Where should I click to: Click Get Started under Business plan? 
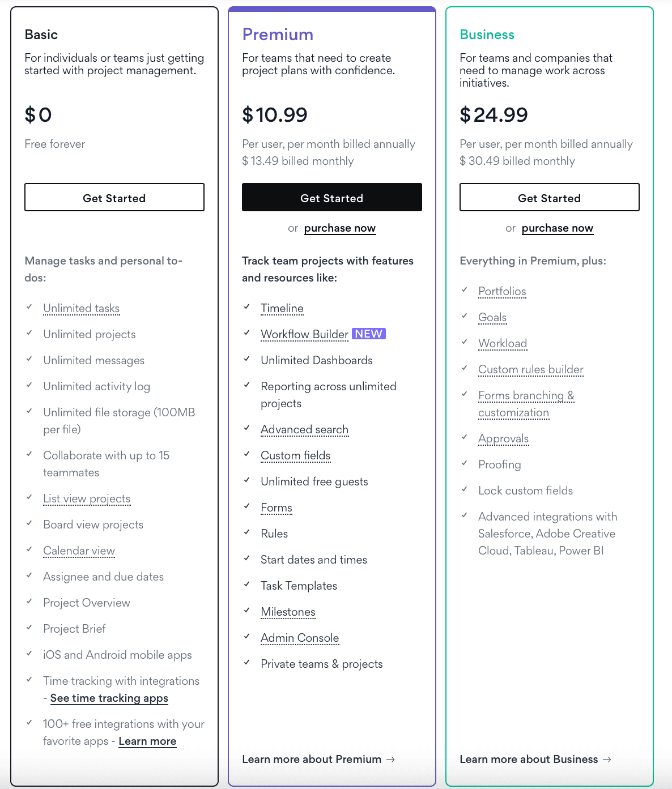click(x=549, y=198)
